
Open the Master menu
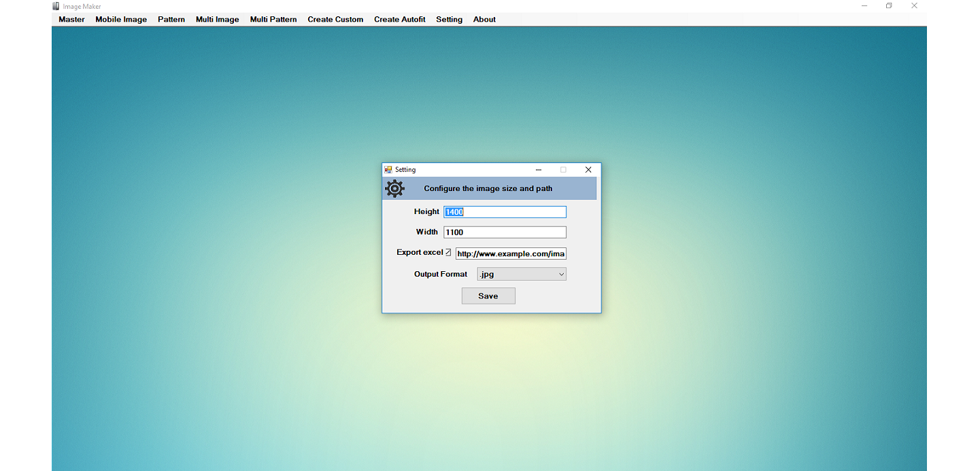point(71,20)
